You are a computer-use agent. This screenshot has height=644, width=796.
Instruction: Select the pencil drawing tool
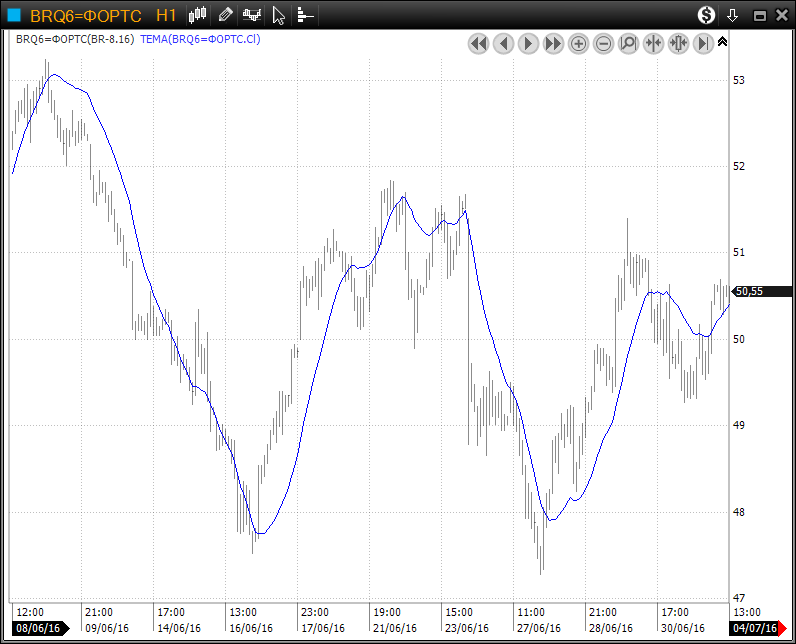[x=225, y=15]
